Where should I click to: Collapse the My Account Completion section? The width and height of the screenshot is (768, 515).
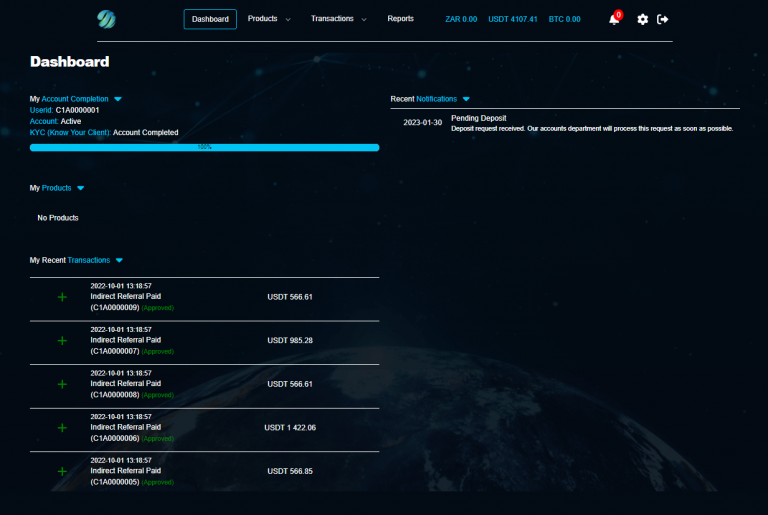pyautogui.click(x=118, y=99)
